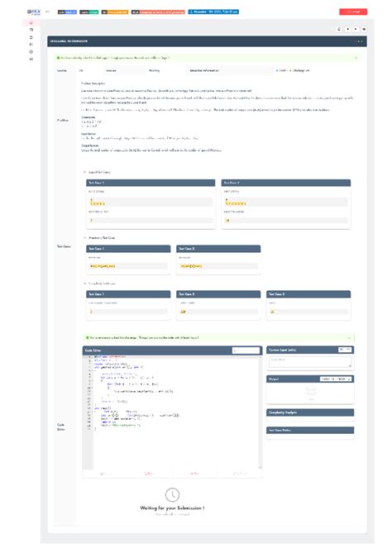392x553 pixels.
Task: Open the three-dot menu on Challenge Information header
Action: [359, 41]
